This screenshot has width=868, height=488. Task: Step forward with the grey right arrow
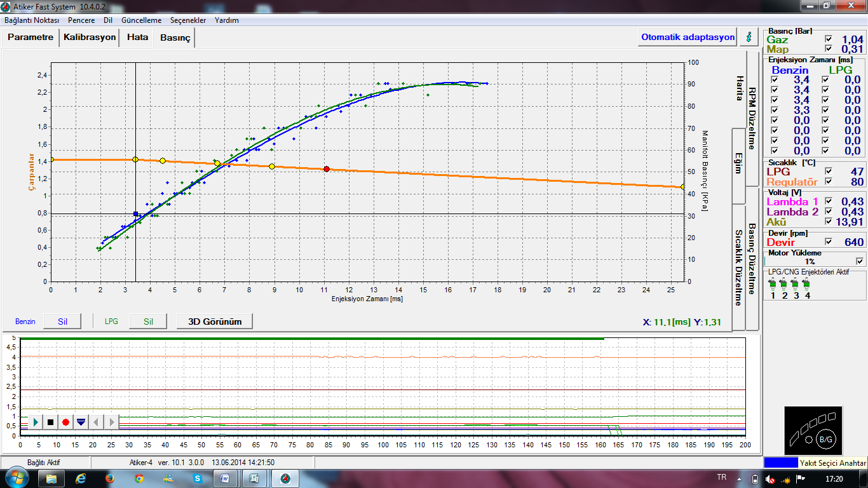pos(111,422)
